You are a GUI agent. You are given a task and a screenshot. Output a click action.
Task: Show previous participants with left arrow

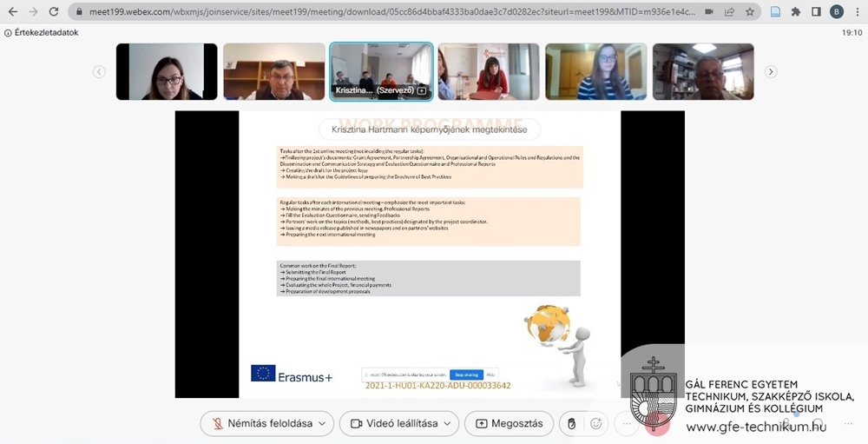[99, 71]
